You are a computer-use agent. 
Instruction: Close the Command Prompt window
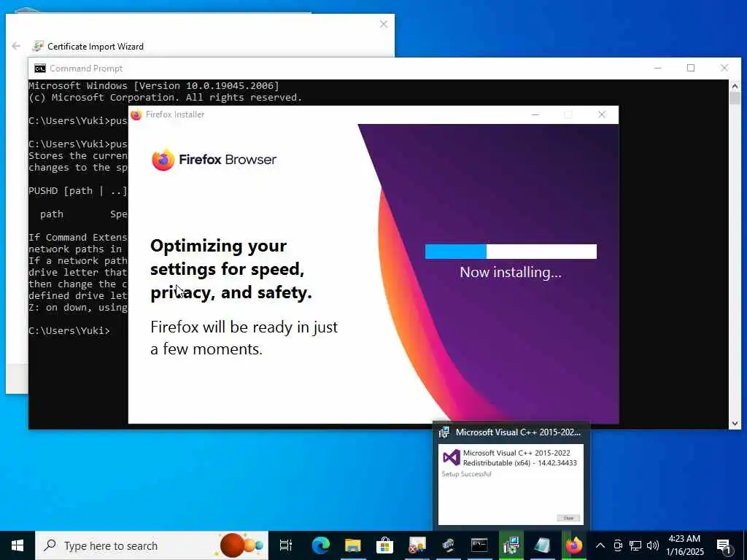(724, 68)
